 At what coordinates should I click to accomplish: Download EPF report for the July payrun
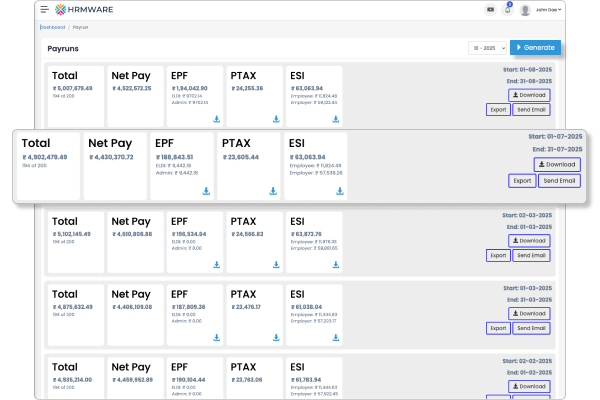pos(206,191)
